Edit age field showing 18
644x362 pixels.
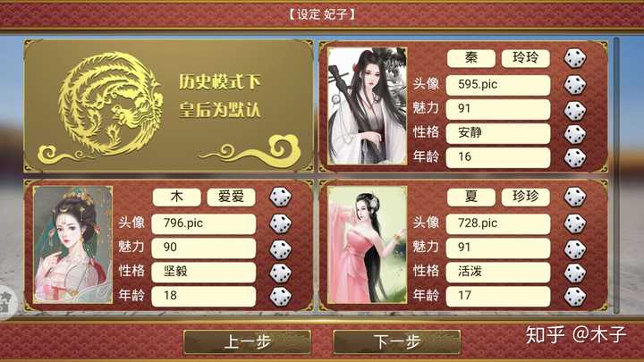coord(204,297)
